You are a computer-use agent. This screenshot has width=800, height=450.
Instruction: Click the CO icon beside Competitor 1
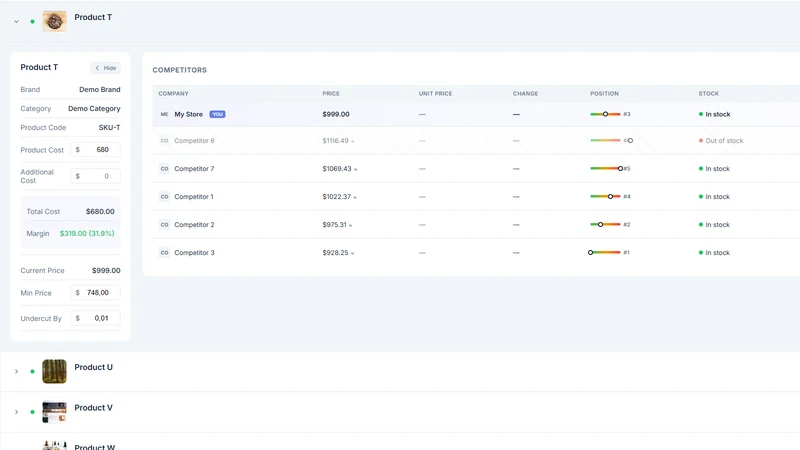coord(164,196)
